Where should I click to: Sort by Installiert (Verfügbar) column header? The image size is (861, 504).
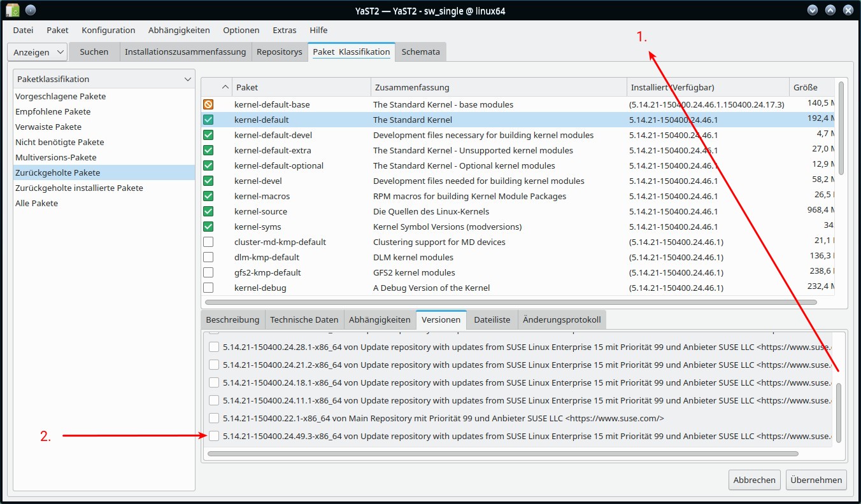708,87
